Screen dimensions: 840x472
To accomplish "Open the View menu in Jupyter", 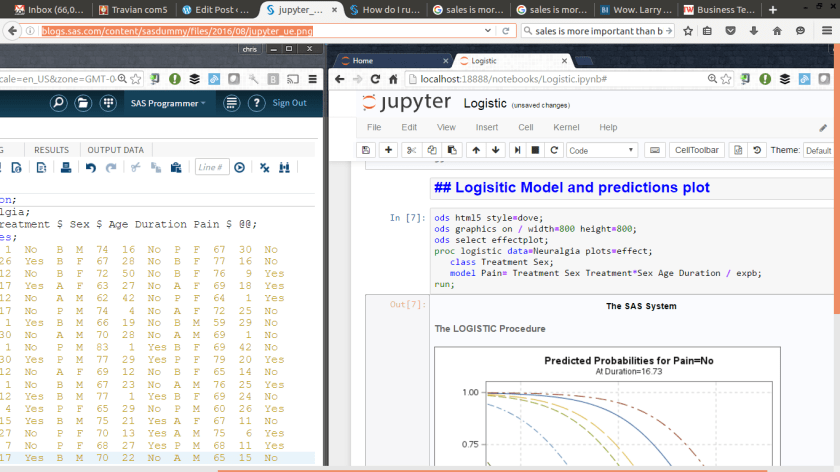I will pyautogui.click(x=446, y=128).
